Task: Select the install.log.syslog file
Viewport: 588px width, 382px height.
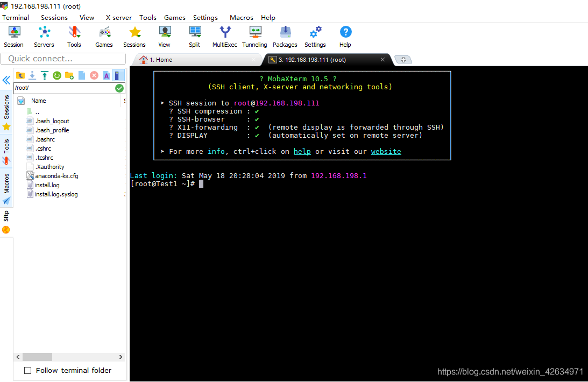Action: [x=52, y=194]
